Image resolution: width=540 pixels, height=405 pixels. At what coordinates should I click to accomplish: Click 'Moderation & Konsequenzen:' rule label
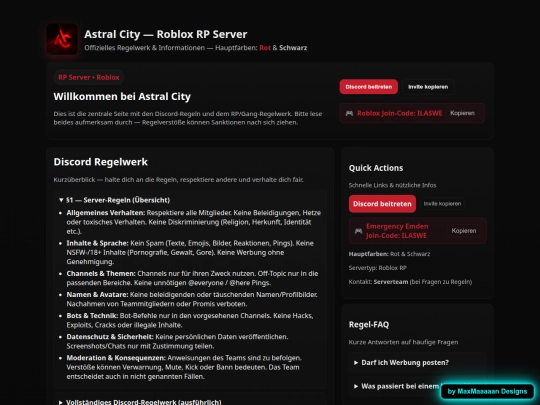click(116, 358)
